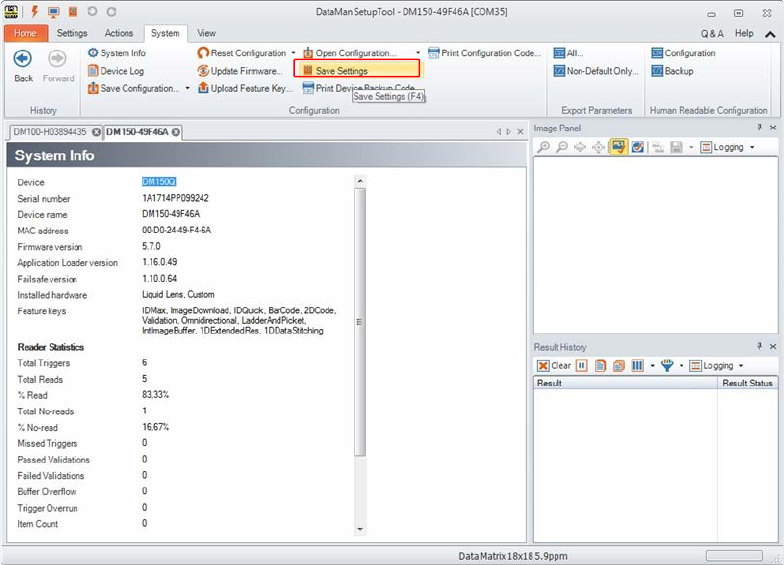Expand the Save Configuration dropdown arrow
784x565 pixels.
pos(187,89)
